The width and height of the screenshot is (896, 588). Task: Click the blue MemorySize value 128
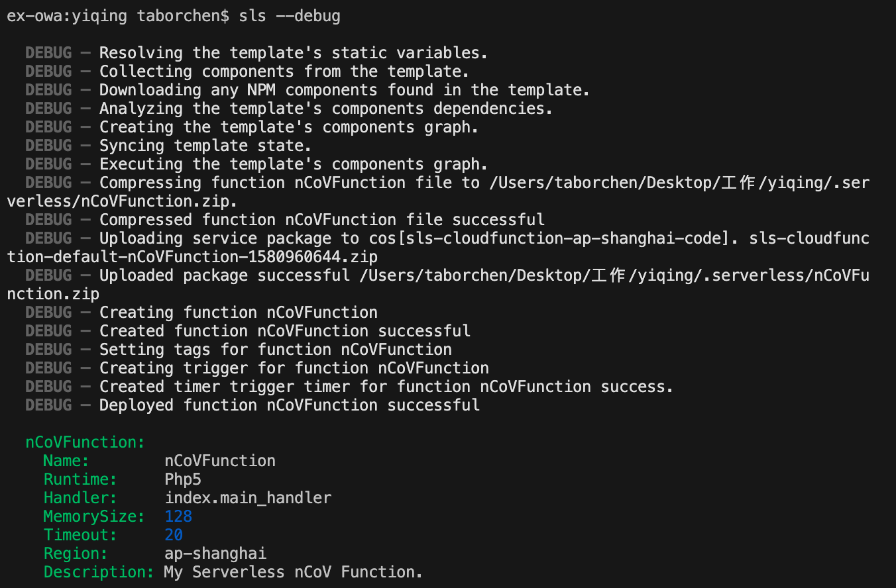[178, 516]
